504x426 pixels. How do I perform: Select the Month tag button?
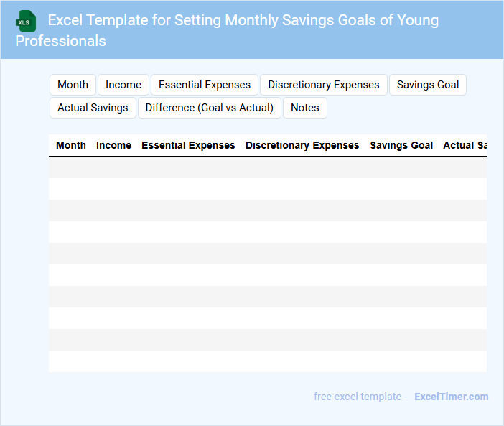pyautogui.click(x=73, y=85)
